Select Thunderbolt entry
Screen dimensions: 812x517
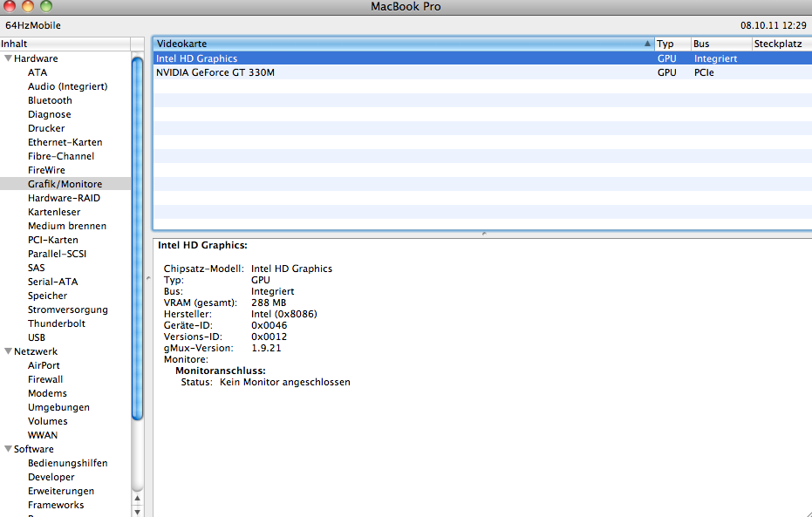(x=57, y=324)
